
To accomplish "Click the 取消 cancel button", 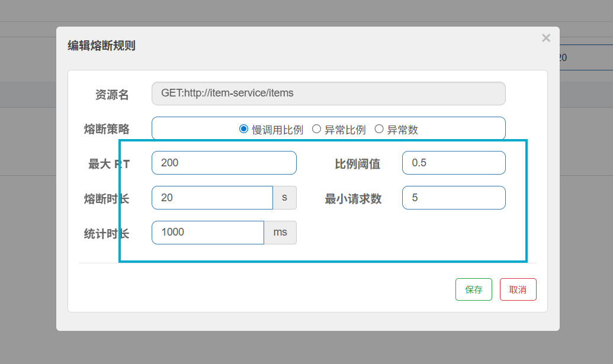I will tap(518, 289).
